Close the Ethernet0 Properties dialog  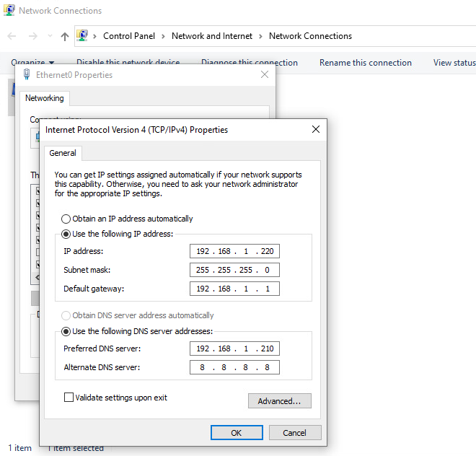[x=265, y=74]
